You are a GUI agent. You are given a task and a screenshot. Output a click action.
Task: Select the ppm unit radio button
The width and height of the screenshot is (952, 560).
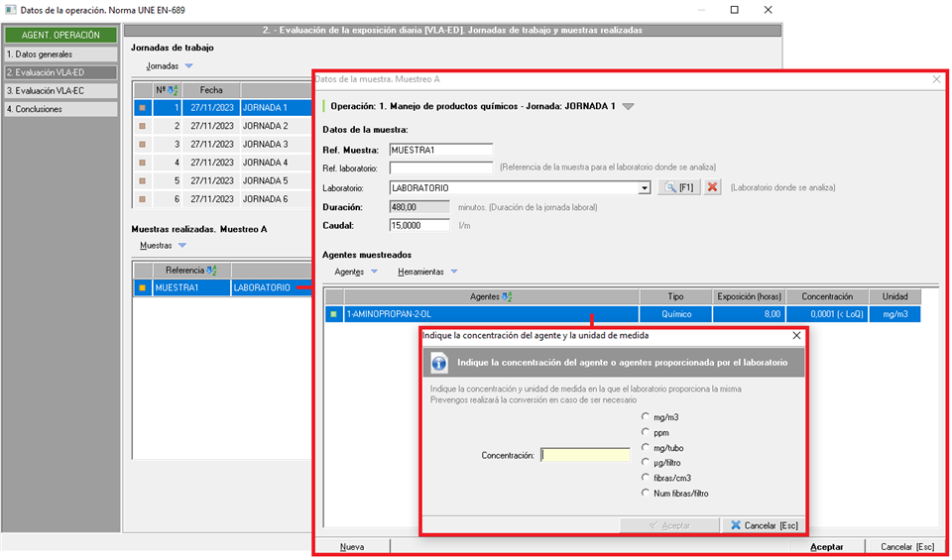(x=647, y=432)
